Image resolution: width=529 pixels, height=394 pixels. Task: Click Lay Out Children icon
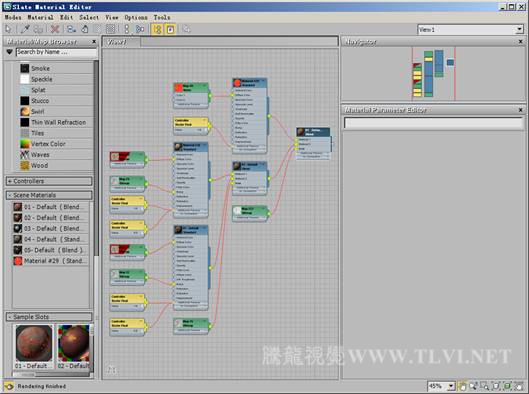(140, 29)
